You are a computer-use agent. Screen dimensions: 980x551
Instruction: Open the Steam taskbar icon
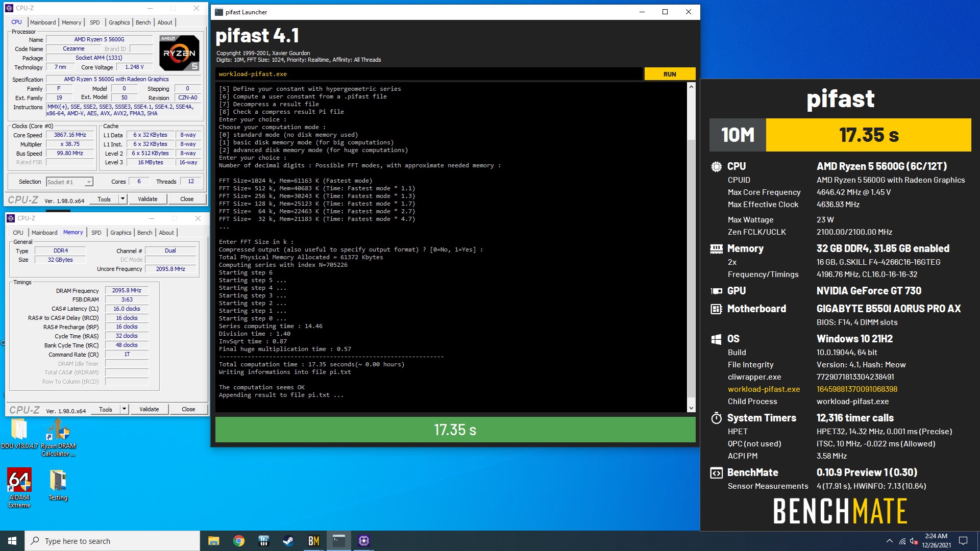pos(288,541)
